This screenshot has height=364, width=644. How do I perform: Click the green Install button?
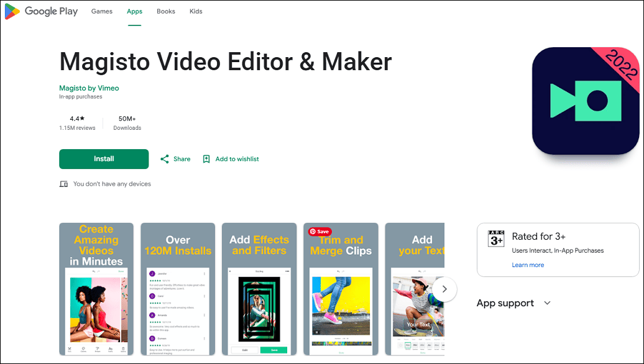[x=104, y=159]
